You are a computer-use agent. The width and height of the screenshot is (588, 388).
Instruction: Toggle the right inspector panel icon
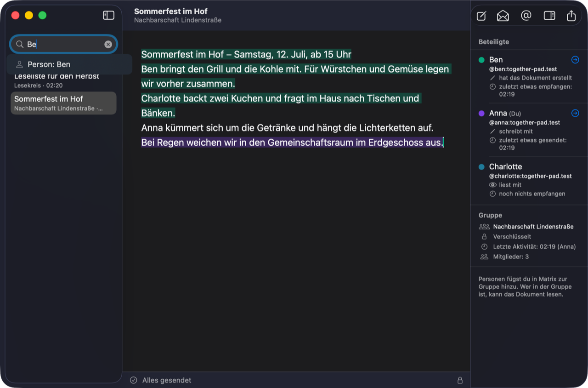pyautogui.click(x=549, y=16)
